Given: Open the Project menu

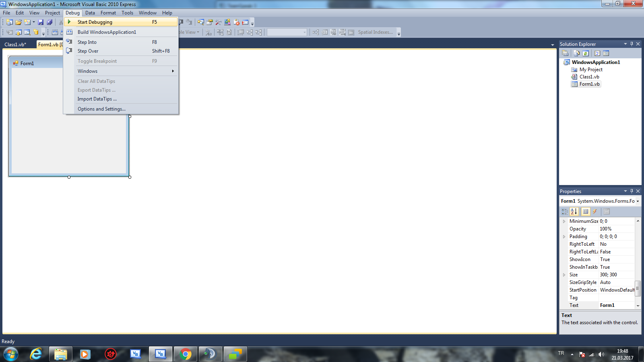Looking at the screenshot, I should tap(52, 13).
